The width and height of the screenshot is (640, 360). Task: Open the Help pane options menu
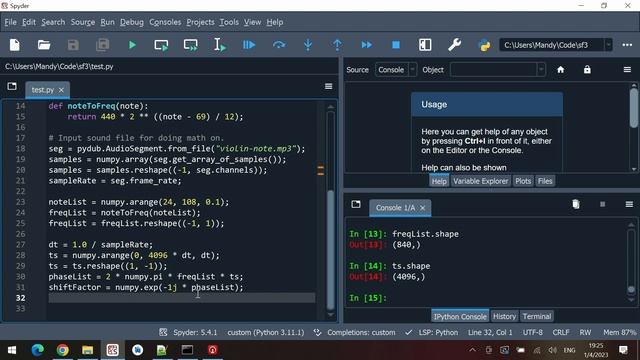click(627, 70)
